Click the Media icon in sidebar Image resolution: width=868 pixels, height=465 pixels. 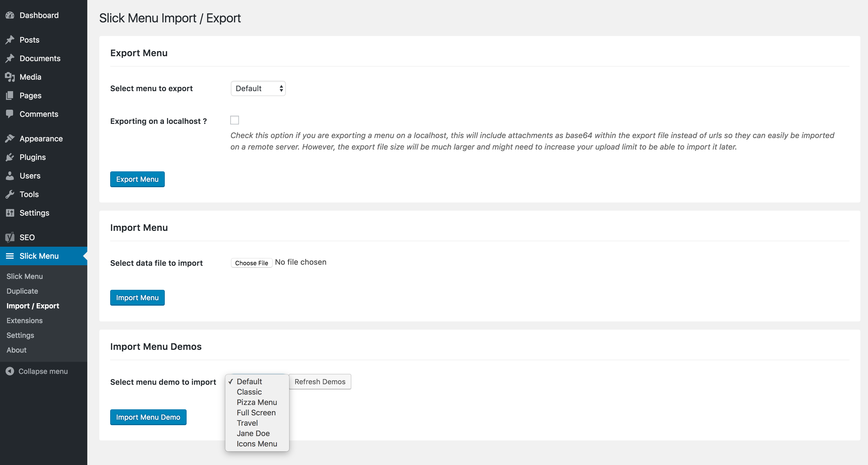[10, 77]
